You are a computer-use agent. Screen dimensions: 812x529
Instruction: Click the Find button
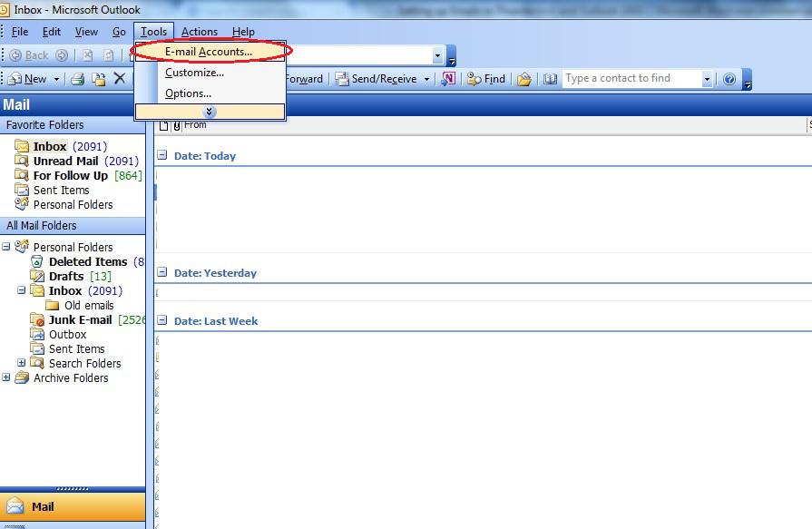click(485, 79)
